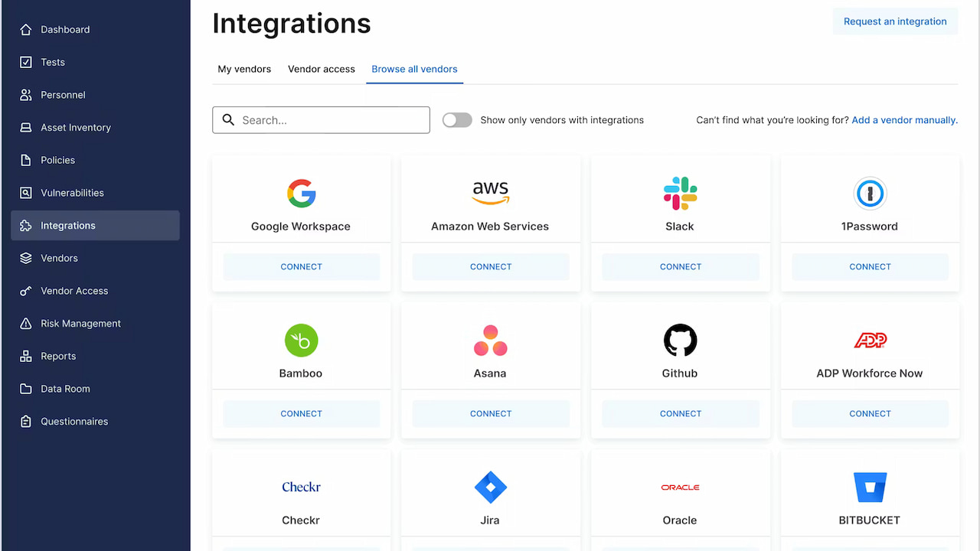This screenshot has width=980, height=551.
Task: Select the Browse all vendors tab
Action: click(414, 69)
